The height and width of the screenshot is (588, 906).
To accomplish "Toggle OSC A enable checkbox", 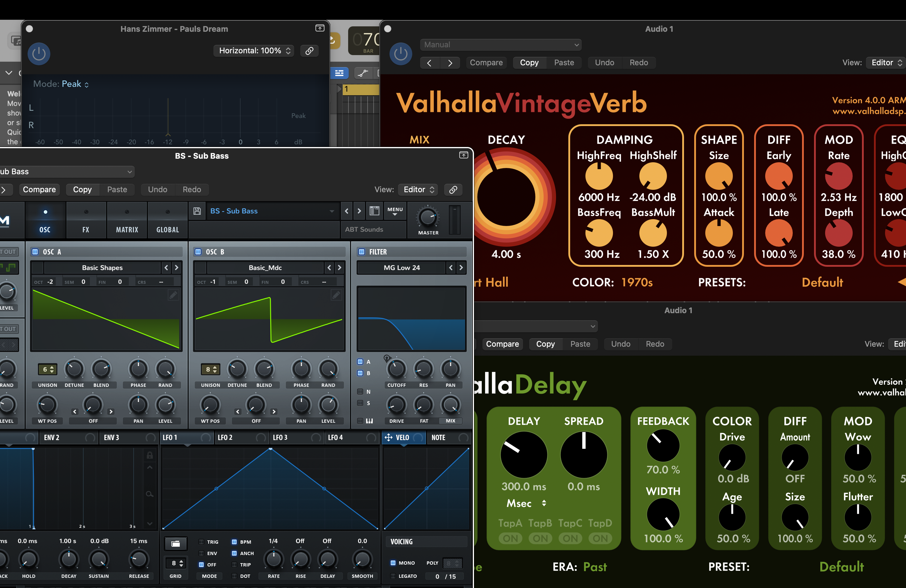I will (x=35, y=252).
